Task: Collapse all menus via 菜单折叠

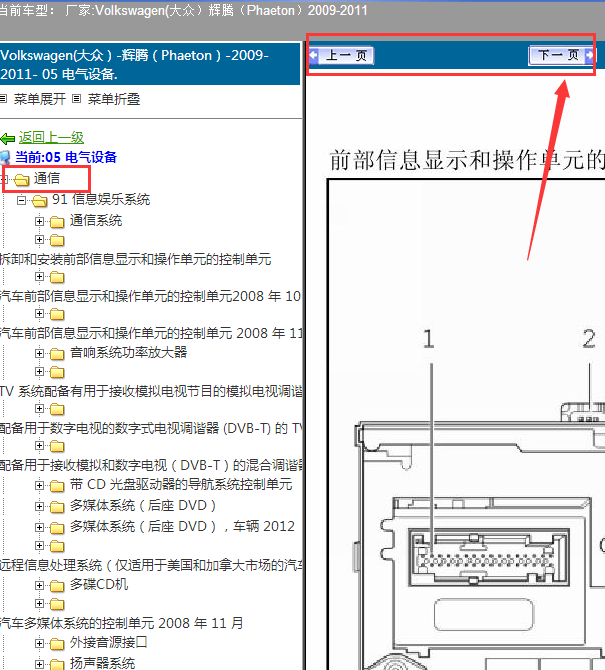Action: pos(114,99)
